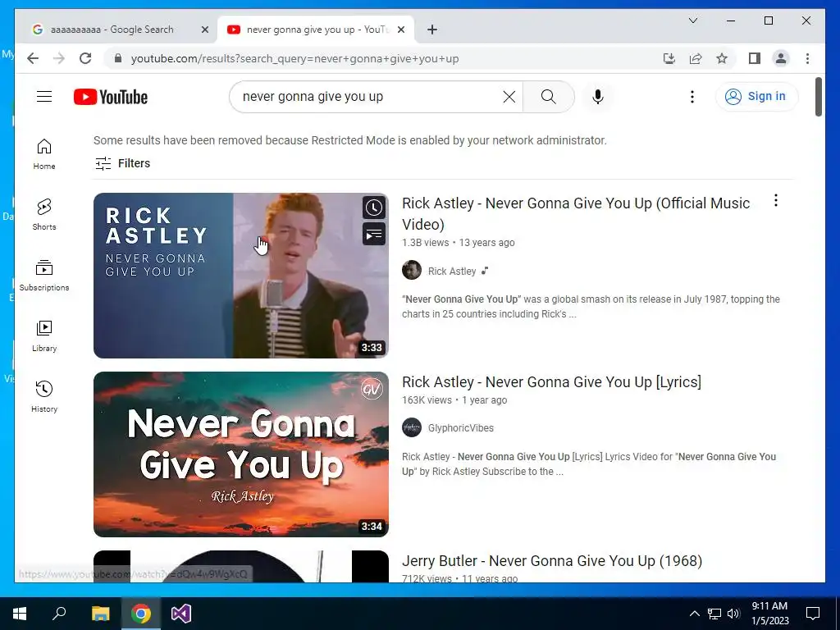Go to the YouTube logo homepage
This screenshot has width=840, height=630.
pos(111,97)
